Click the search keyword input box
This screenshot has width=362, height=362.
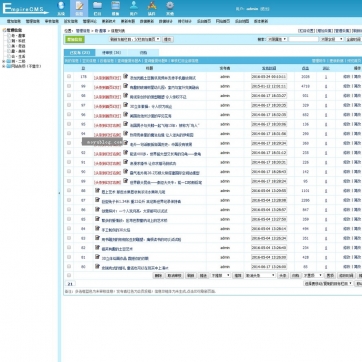303,39
